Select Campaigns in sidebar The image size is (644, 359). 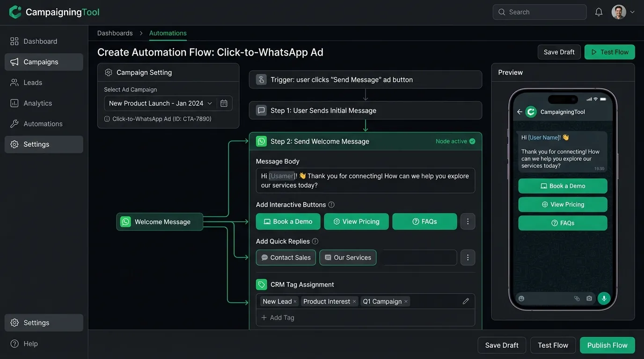point(44,62)
